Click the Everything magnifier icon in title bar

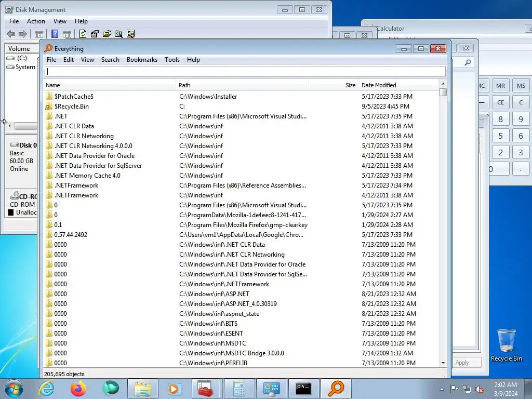pos(48,48)
